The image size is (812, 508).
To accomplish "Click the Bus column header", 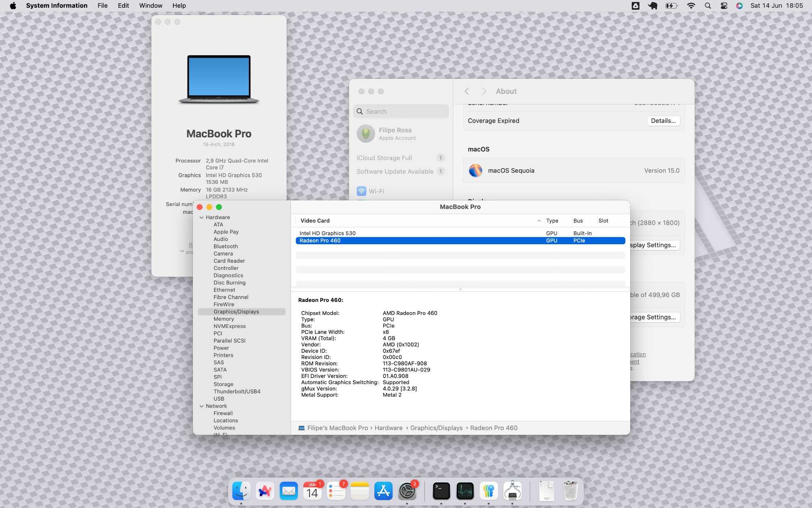I will 578,221.
